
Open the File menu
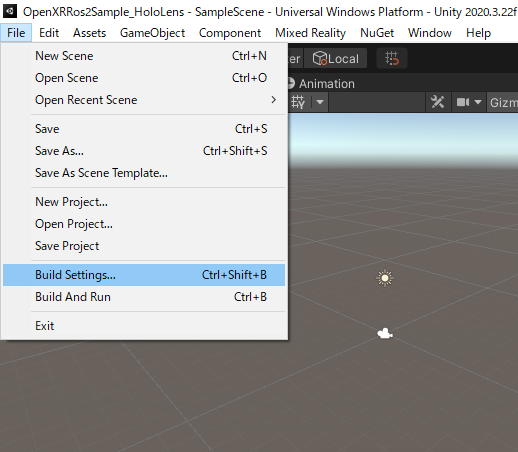point(16,33)
